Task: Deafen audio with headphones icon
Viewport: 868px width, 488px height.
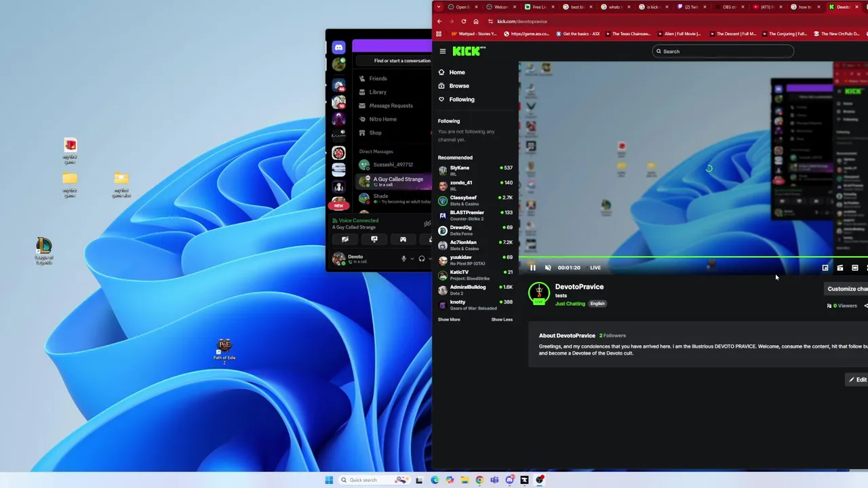Action: pyautogui.click(x=422, y=258)
